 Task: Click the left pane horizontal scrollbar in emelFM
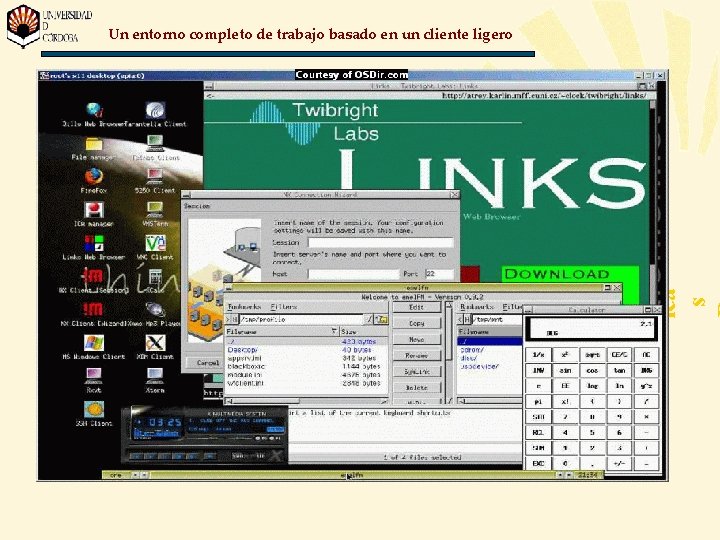[307, 401]
